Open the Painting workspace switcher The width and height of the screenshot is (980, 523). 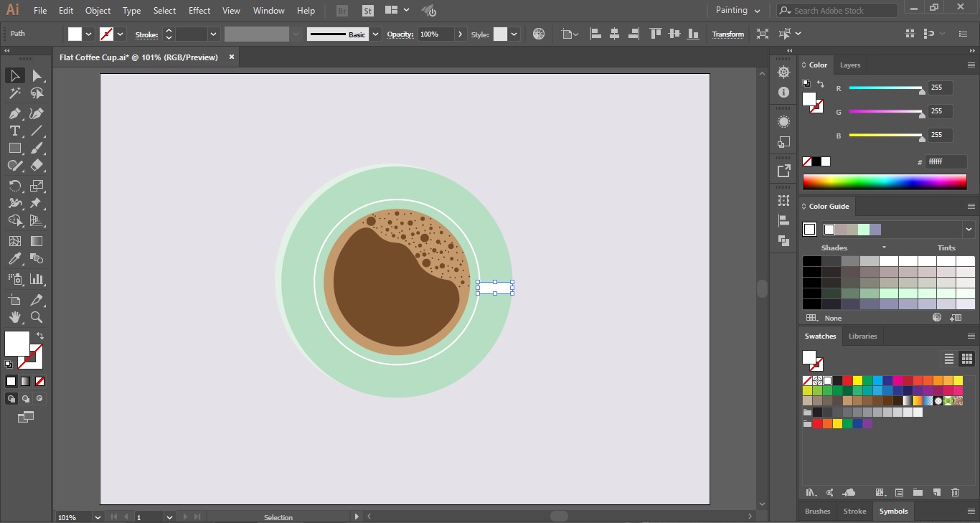click(737, 10)
